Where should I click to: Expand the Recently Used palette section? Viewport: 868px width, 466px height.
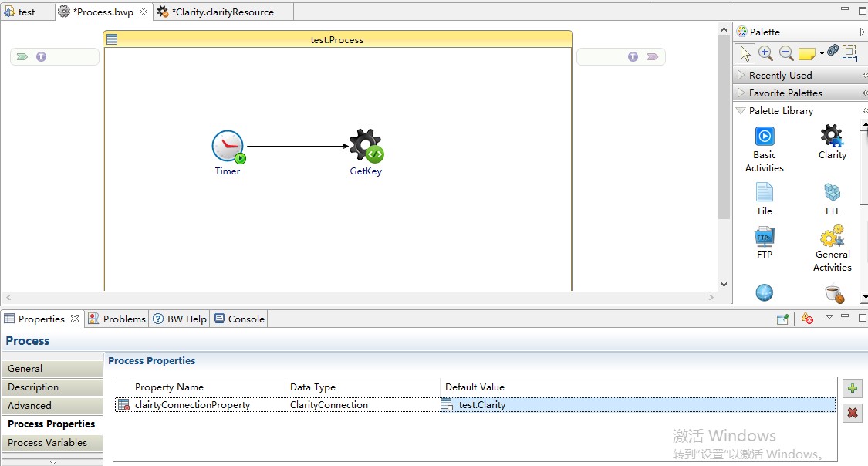[x=780, y=75]
